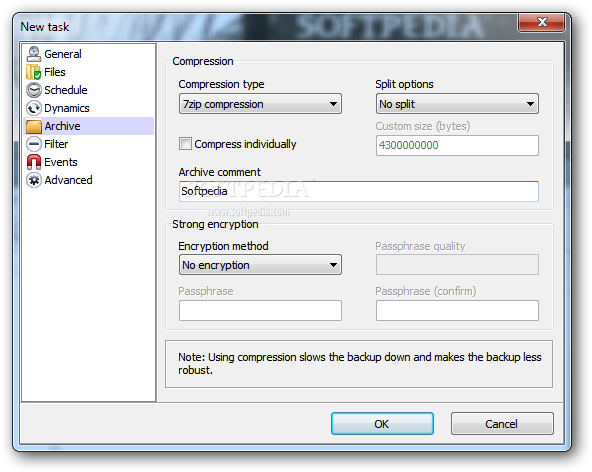Click the General section icon

pos(34,54)
